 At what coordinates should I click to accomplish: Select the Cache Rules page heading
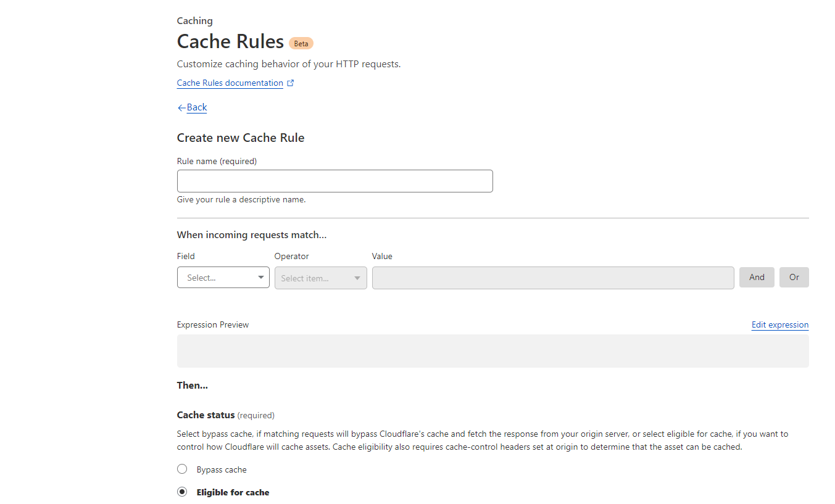click(x=230, y=41)
